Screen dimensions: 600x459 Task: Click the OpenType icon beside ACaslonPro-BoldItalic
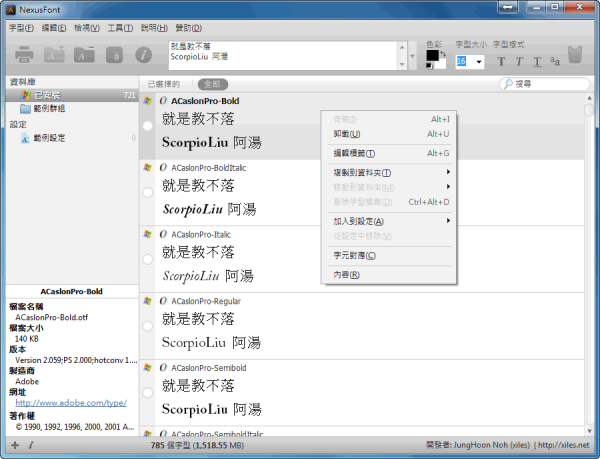pyautogui.click(x=163, y=167)
